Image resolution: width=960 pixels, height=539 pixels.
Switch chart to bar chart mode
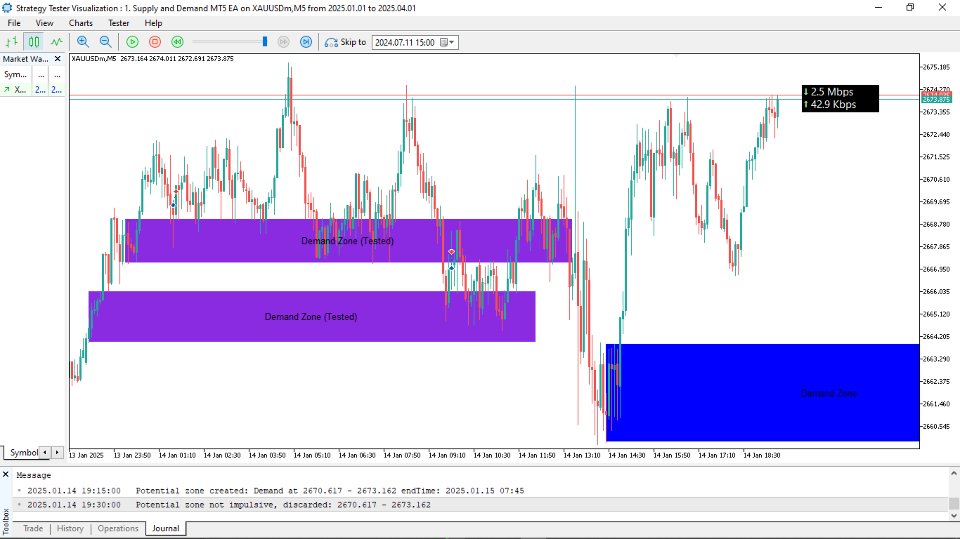[12, 42]
